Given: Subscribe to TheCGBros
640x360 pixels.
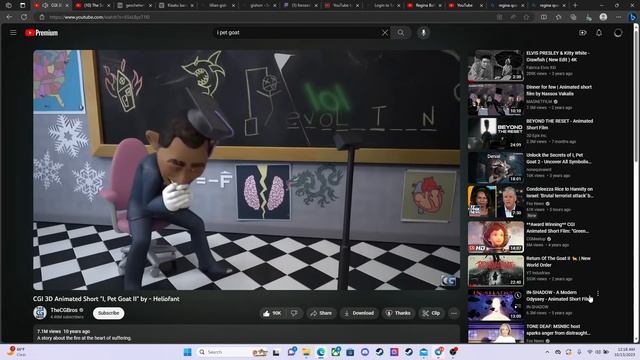Looking at the screenshot, I should tap(109, 313).
